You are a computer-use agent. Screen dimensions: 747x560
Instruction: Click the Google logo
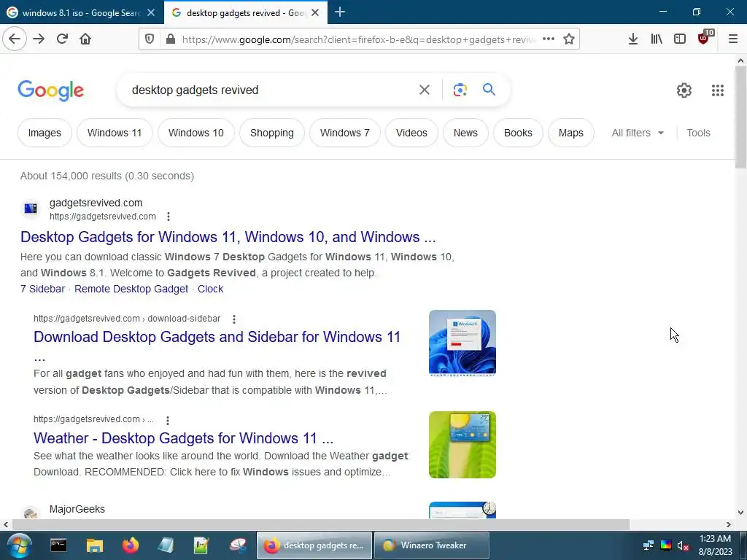coord(51,90)
